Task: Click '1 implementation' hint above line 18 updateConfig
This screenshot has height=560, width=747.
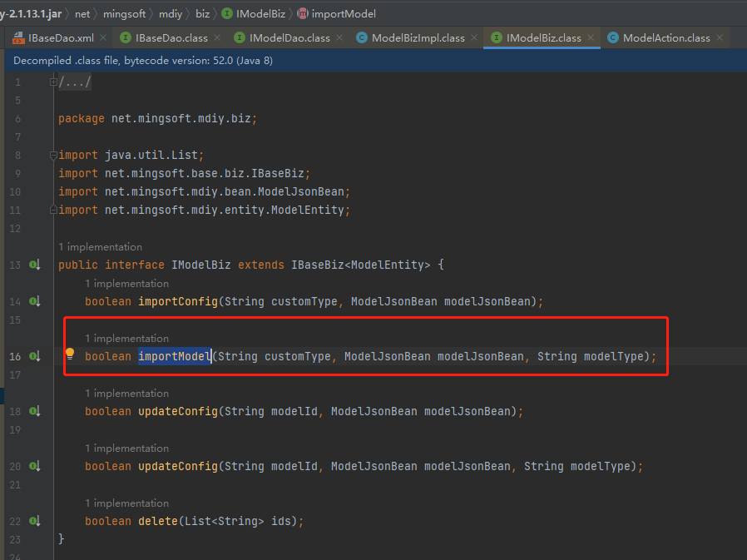Action: coord(126,394)
